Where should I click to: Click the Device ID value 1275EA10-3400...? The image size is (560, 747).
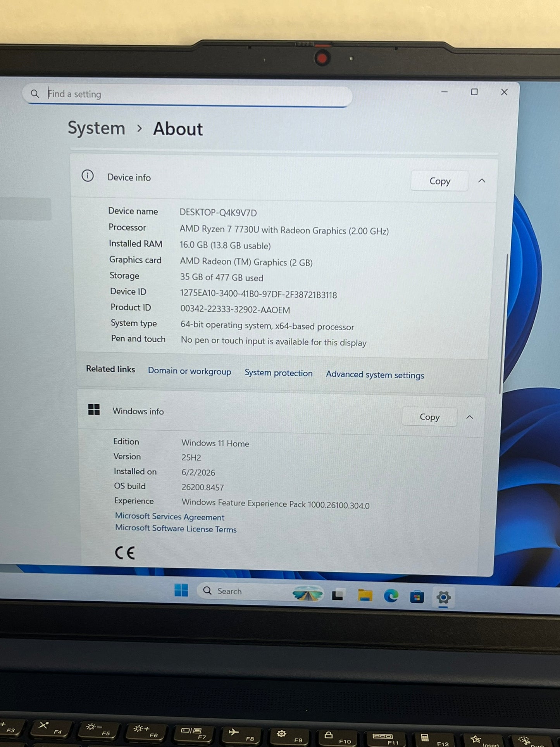click(258, 294)
